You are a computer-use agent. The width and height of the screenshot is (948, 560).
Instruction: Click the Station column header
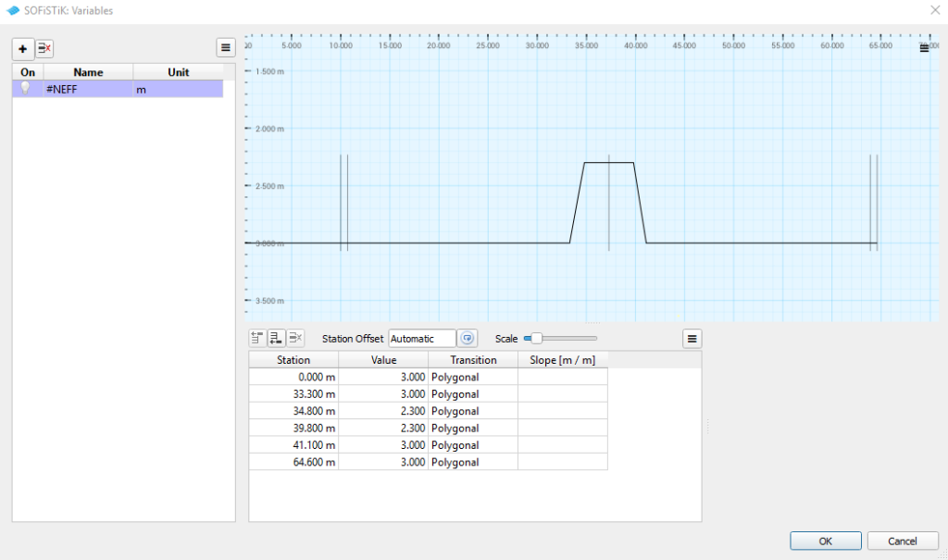click(293, 360)
